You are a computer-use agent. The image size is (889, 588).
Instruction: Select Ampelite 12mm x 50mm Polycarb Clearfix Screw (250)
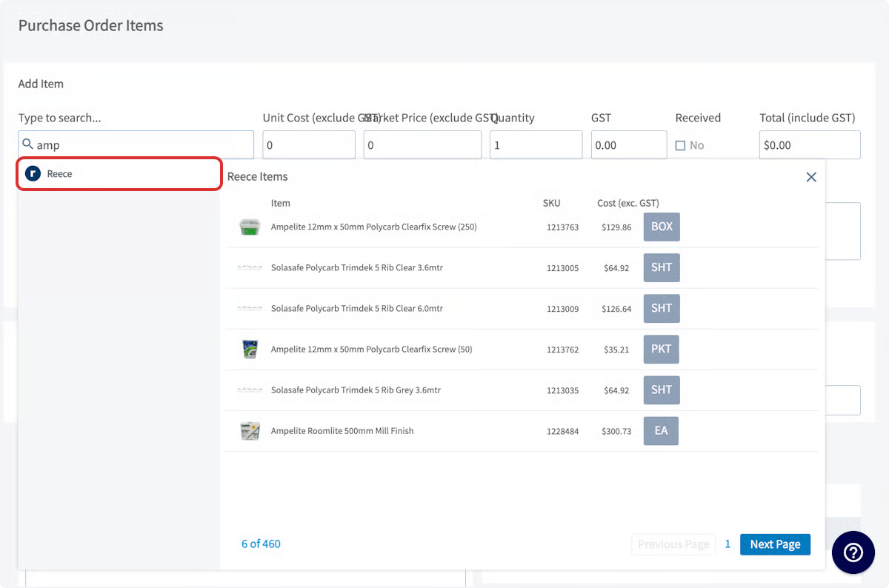tap(373, 227)
